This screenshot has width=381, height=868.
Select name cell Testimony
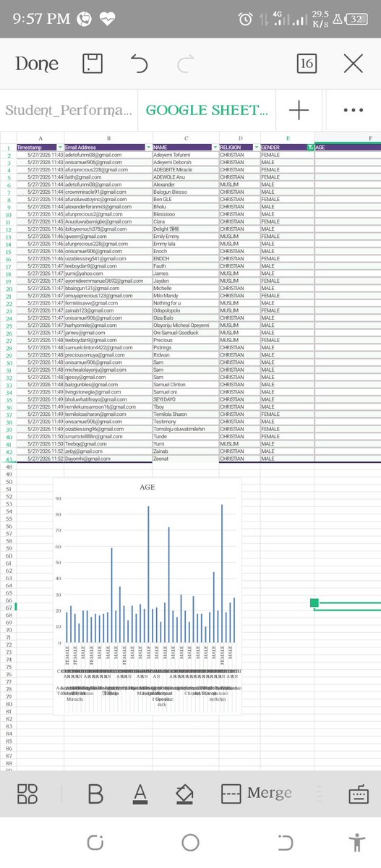tap(186, 422)
